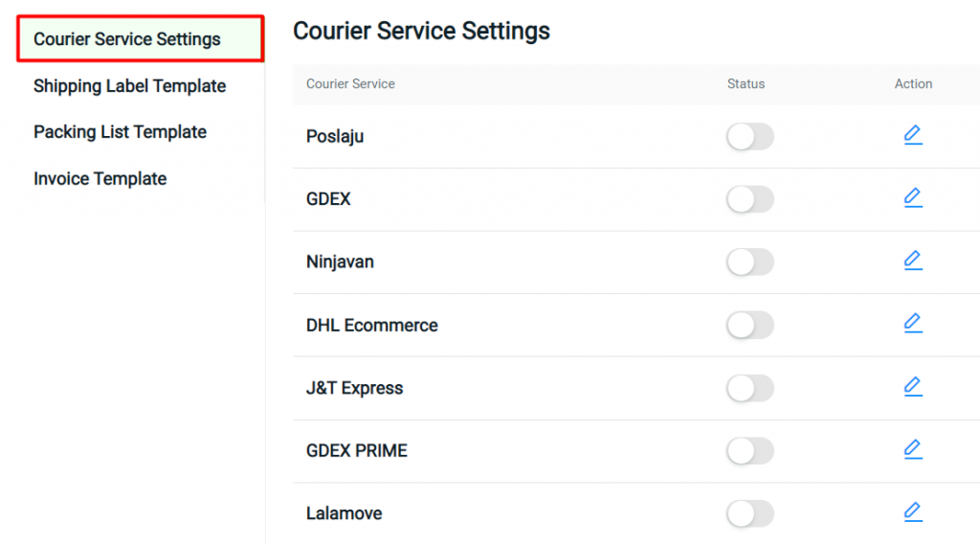The width and height of the screenshot is (980, 544).
Task: Click the Courier Service column header
Action: [x=350, y=83]
